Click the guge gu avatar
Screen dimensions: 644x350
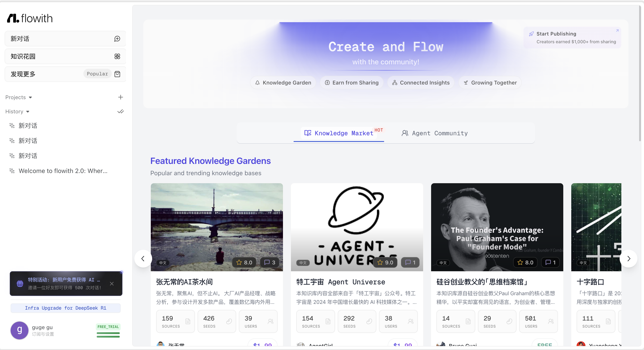click(x=20, y=330)
